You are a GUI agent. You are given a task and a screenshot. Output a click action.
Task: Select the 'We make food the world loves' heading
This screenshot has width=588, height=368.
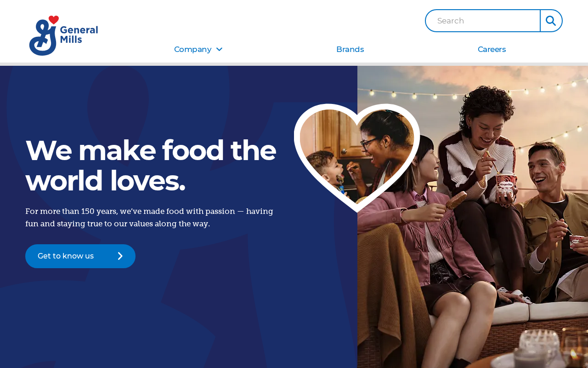tap(151, 165)
